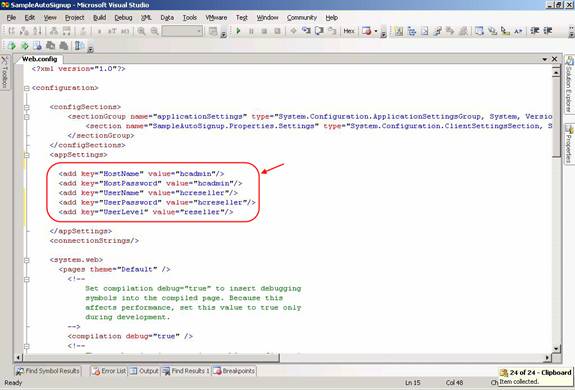
Task: Open dropdown arrow next to Breakpoints window icon
Action: (x=376, y=32)
